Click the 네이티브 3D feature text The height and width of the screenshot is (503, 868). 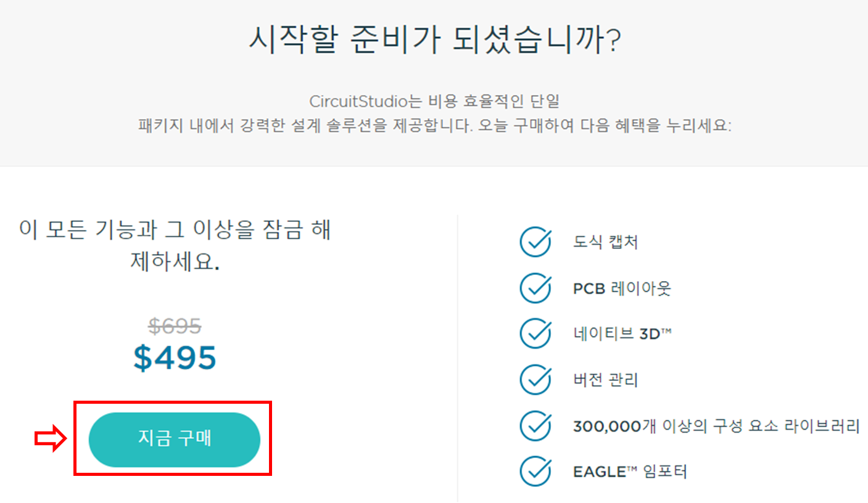(622, 333)
